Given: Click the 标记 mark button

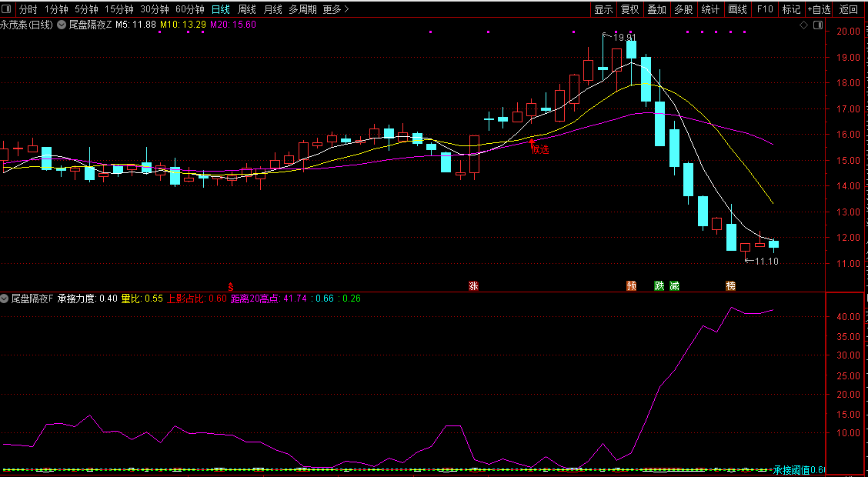Looking at the screenshot, I should (792, 9).
